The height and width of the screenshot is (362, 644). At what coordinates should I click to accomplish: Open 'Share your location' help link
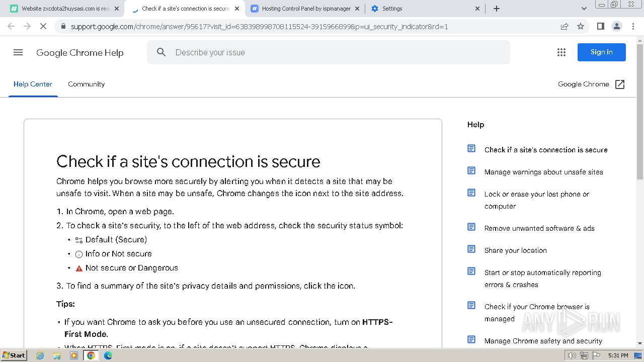click(x=516, y=250)
